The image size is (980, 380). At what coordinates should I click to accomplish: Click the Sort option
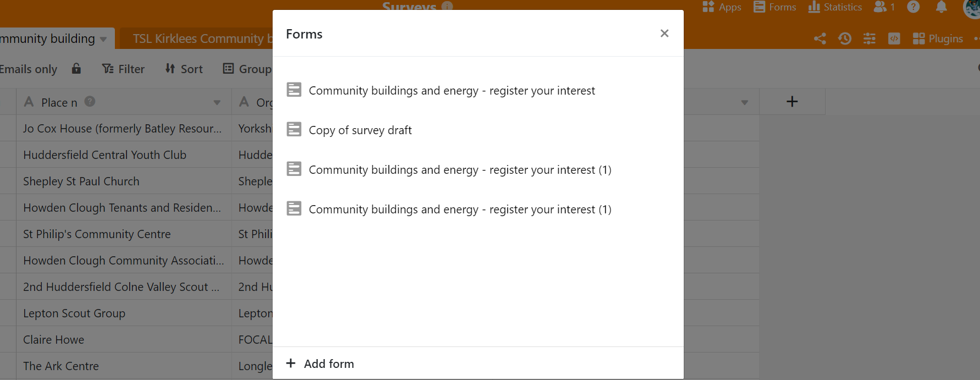point(184,69)
